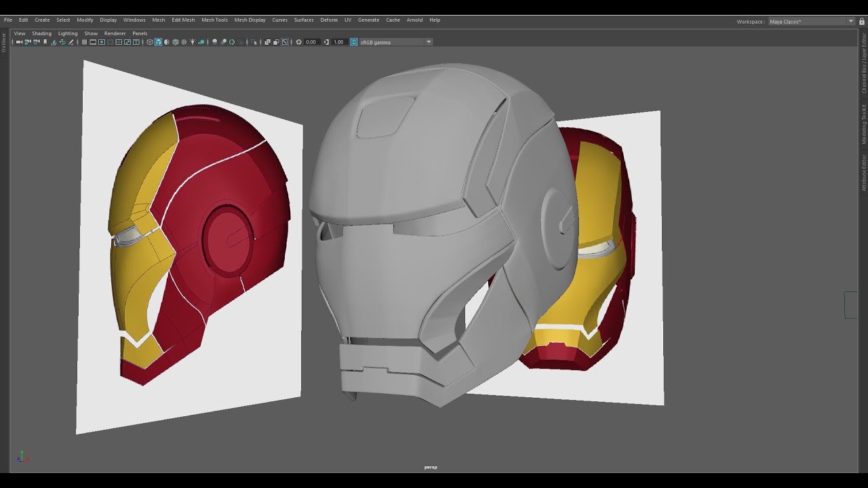Open the sRGB gamma color space dropdown

[x=396, y=42]
